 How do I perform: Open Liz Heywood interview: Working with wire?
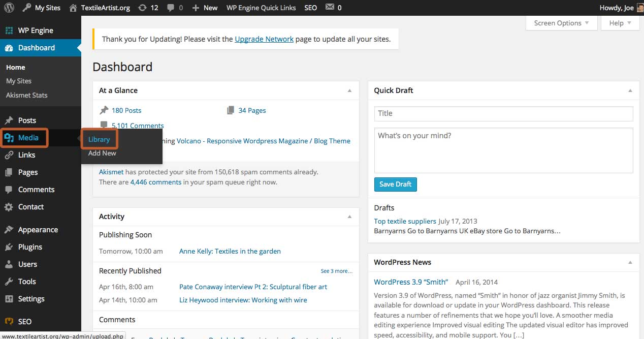(x=243, y=300)
